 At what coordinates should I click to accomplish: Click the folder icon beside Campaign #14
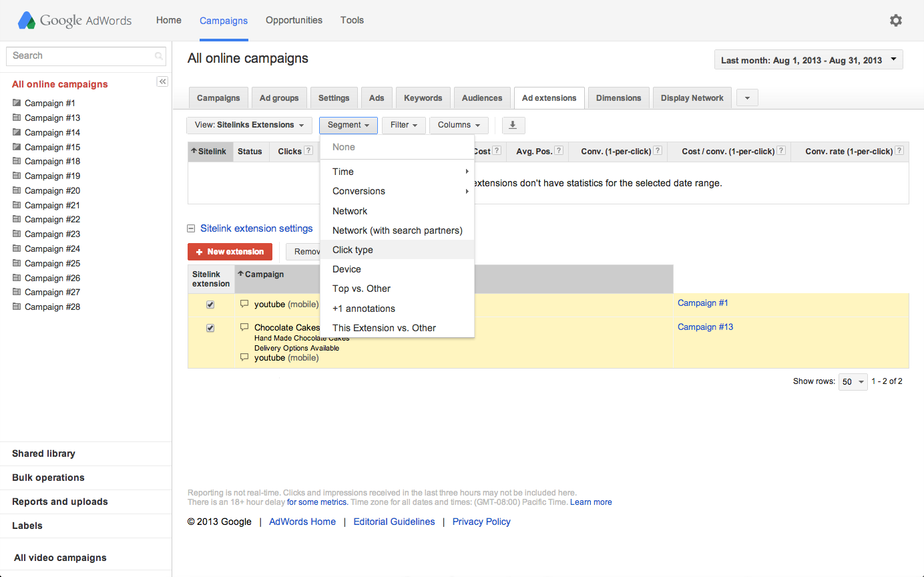click(x=17, y=132)
